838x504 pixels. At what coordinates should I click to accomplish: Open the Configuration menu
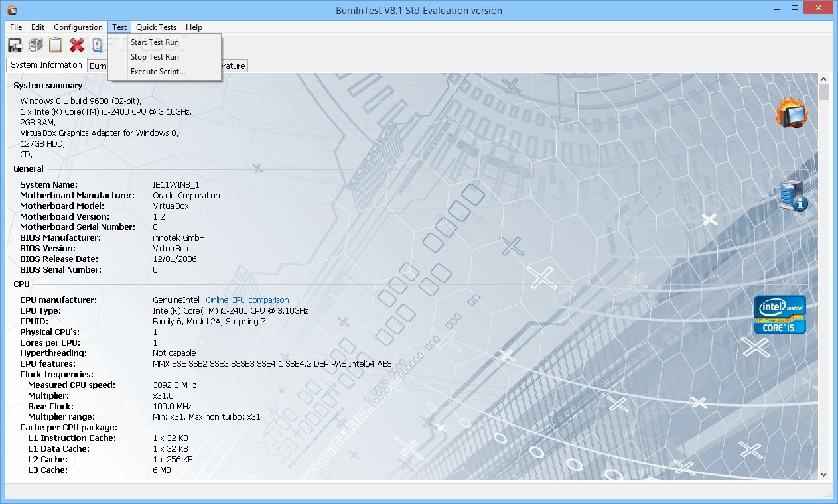78,27
